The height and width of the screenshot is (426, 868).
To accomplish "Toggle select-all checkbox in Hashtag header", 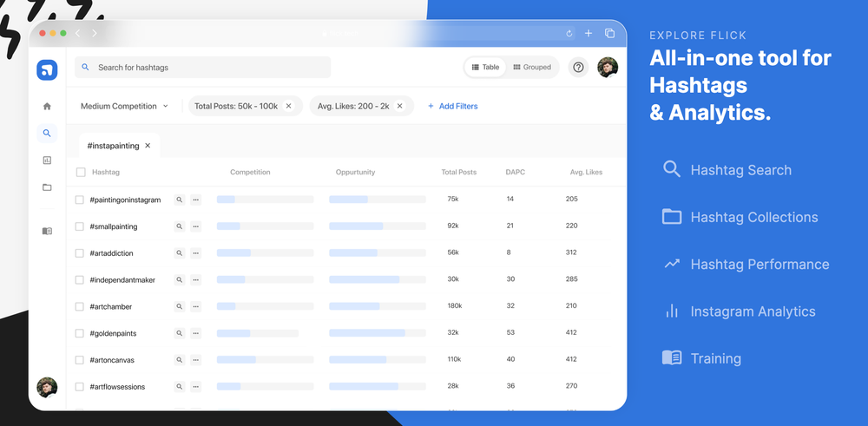I will (81, 172).
